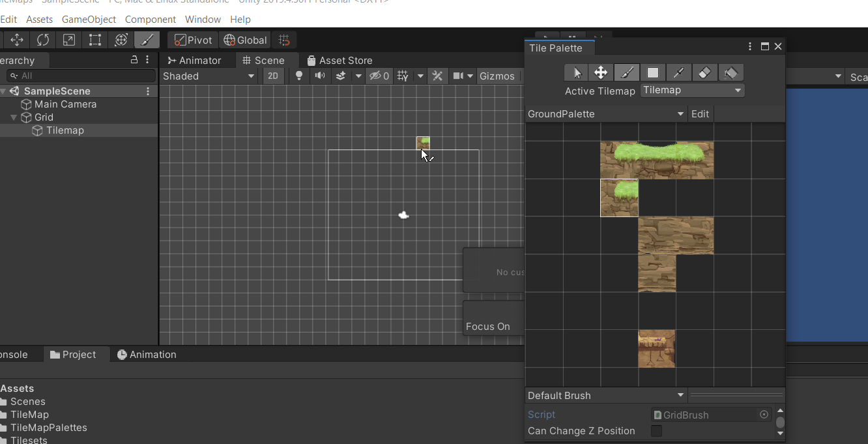The height and width of the screenshot is (444, 868).
Task: Choose the Tile Palette Select tool
Action: point(576,72)
